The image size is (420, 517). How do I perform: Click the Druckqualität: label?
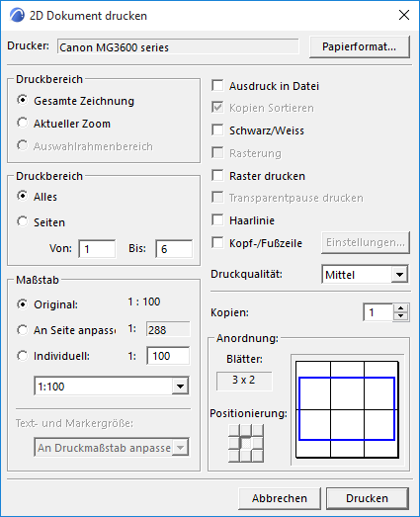(x=247, y=274)
